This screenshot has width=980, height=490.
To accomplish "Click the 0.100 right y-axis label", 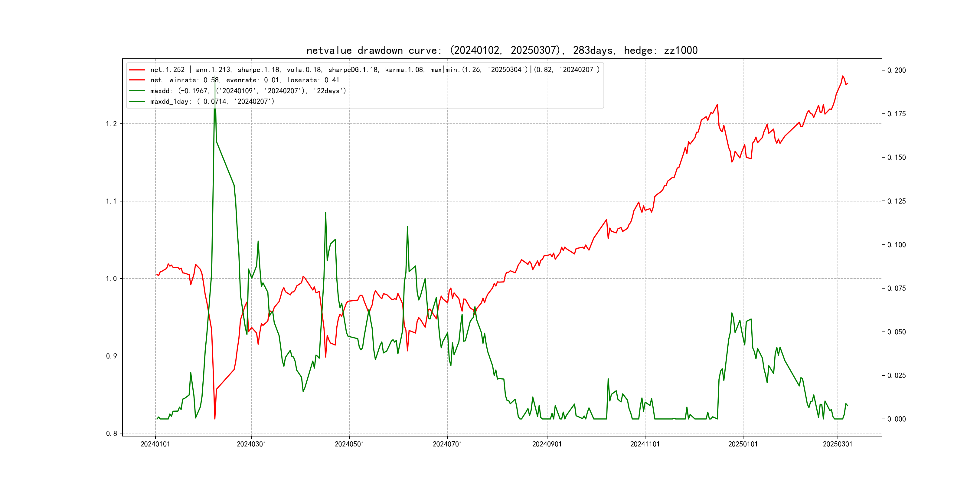I will click(896, 245).
